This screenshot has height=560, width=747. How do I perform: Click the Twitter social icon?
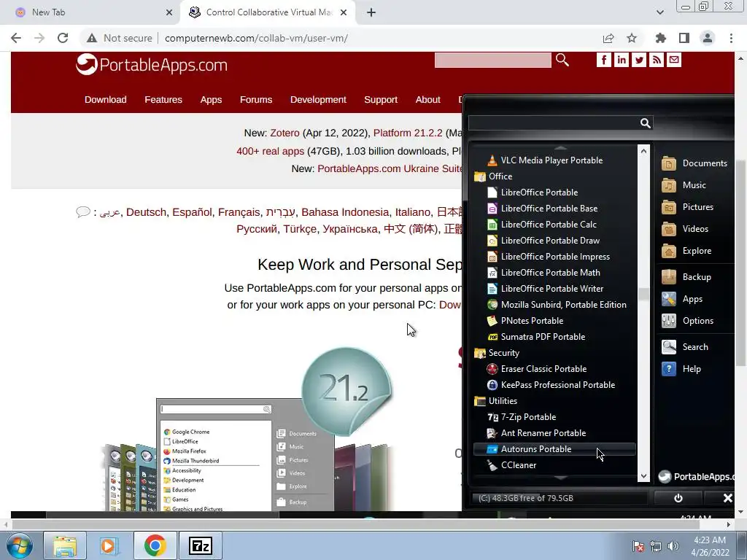click(x=639, y=60)
